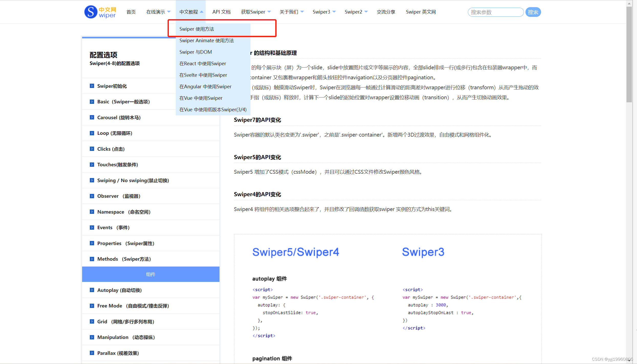The height and width of the screenshot is (364, 637).
Task: Click inside the 搜索参数 search field
Action: pos(495,12)
